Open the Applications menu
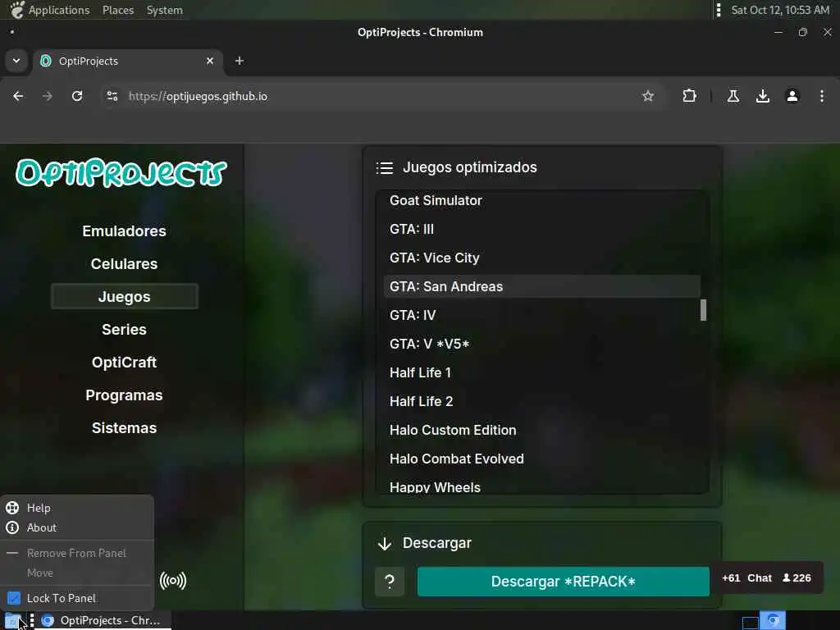This screenshot has width=840, height=630. click(x=59, y=10)
